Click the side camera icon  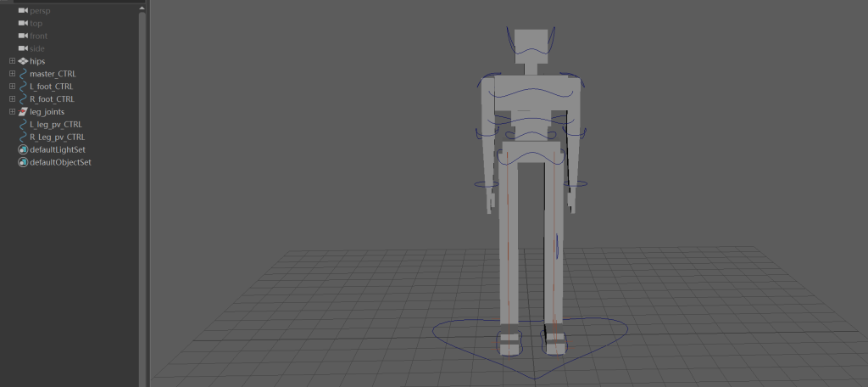(x=23, y=48)
